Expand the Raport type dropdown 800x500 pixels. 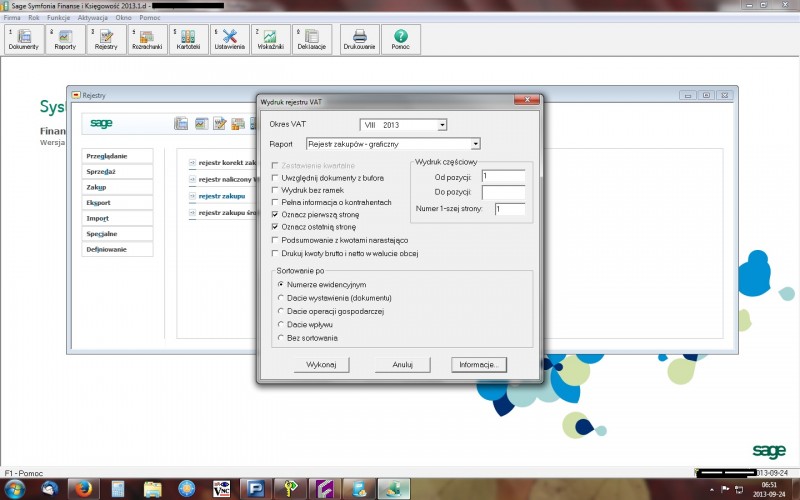pyautogui.click(x=476, y=144)
